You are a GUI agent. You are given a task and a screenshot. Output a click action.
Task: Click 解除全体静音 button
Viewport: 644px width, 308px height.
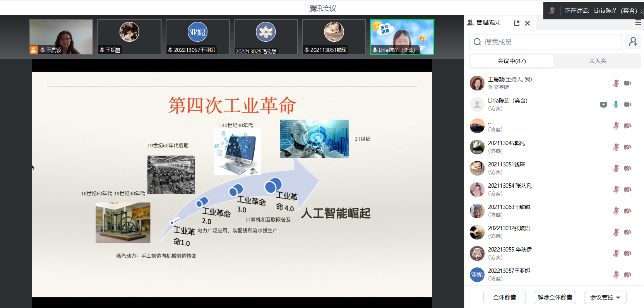(x=555, y=297)
